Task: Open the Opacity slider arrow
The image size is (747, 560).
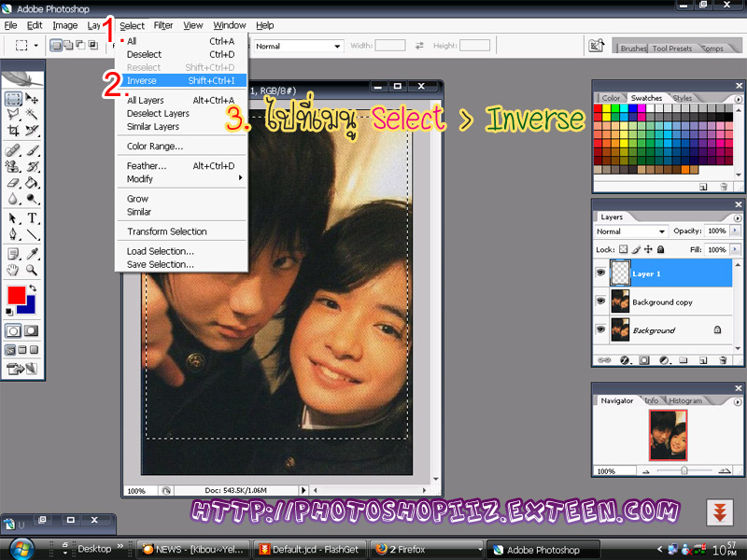Action: point(734,231)
